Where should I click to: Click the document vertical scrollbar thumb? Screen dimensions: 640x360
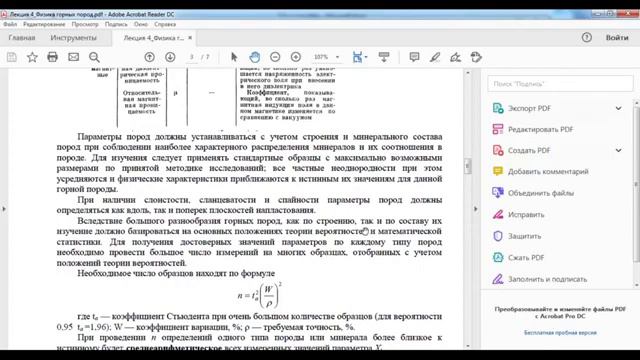click(x=468, y=166)
